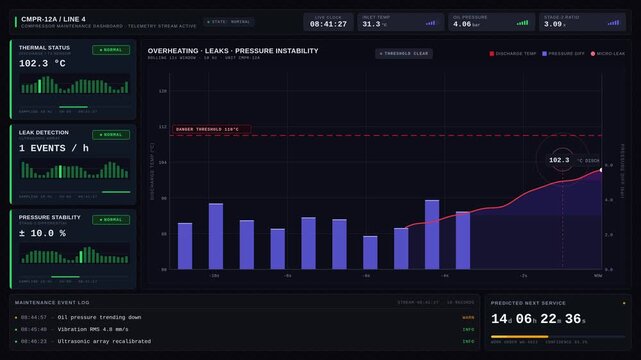Viewport: 641px width, 360px height.
Task: Click the Normal badge on Thermal Status card
Action: pyautogui.click(x=111, y=50)
